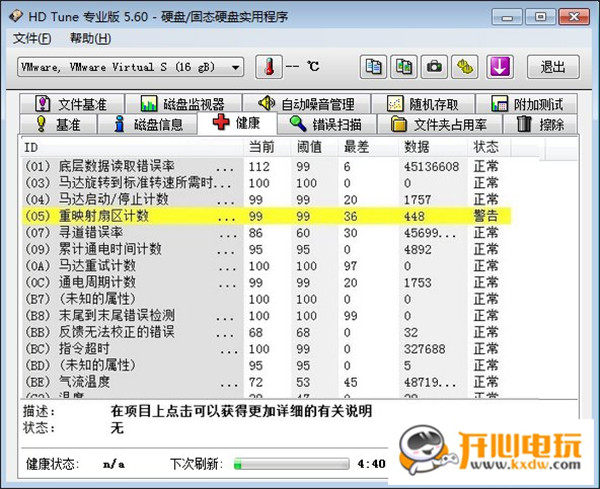Click the 退出 button
The image size is (600, 489).
(553, 67)
